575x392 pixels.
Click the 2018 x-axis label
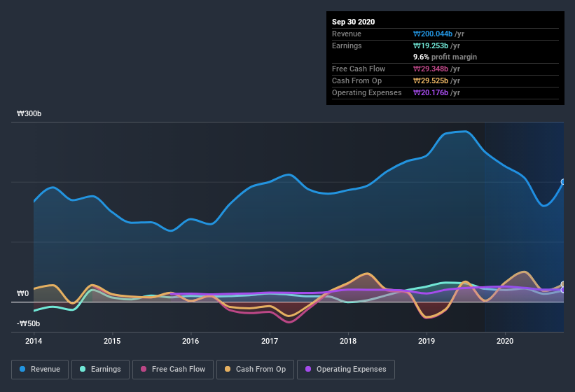(348, 341)
